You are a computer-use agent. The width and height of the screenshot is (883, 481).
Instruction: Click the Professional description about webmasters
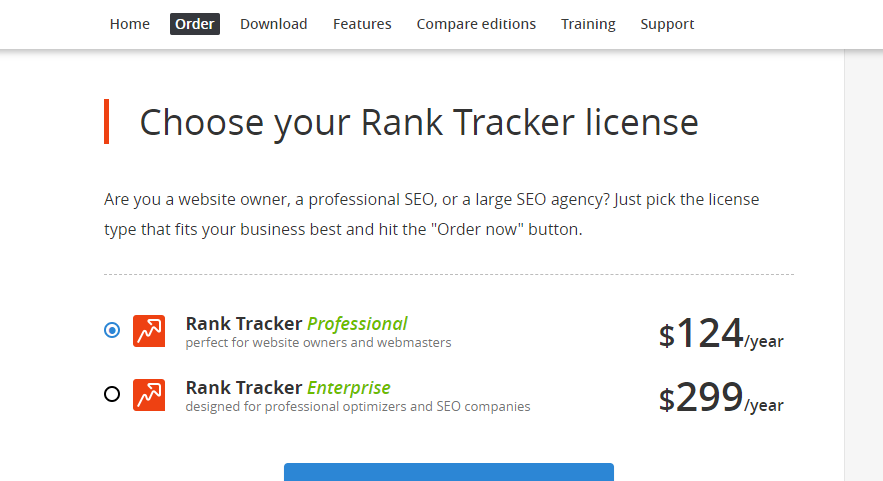coord(318,342)
